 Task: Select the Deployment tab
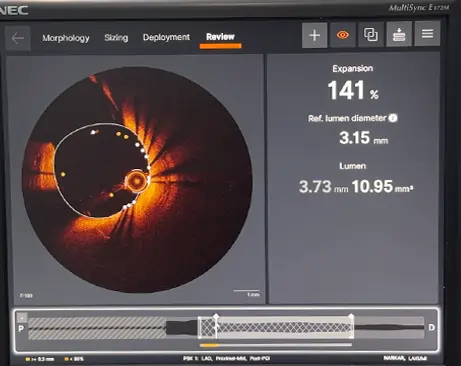click(x=166, y=37)
